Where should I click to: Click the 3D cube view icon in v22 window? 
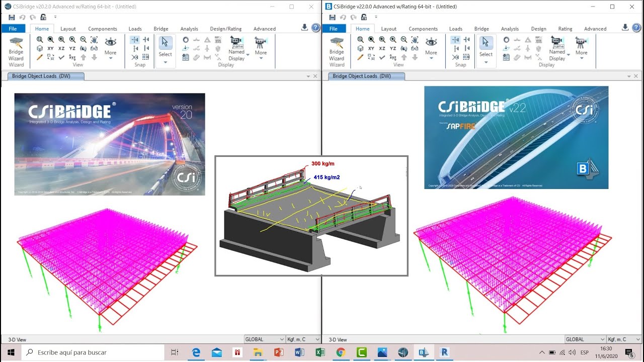[360, 48]
